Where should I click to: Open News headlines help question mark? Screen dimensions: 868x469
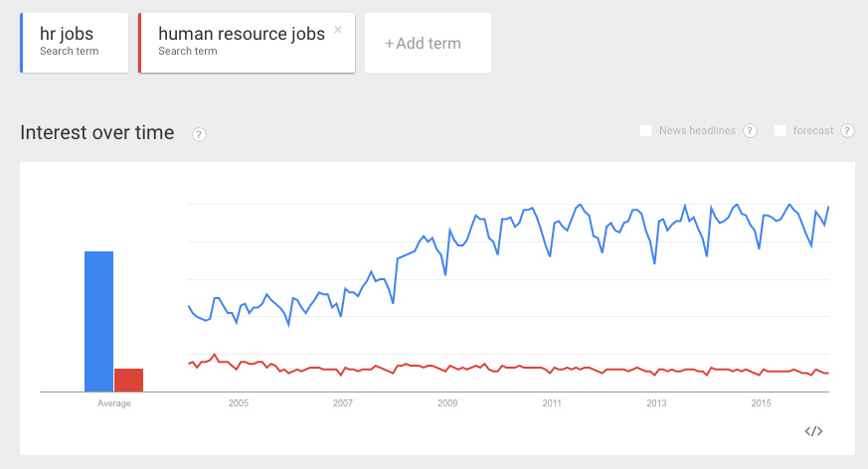750,130
